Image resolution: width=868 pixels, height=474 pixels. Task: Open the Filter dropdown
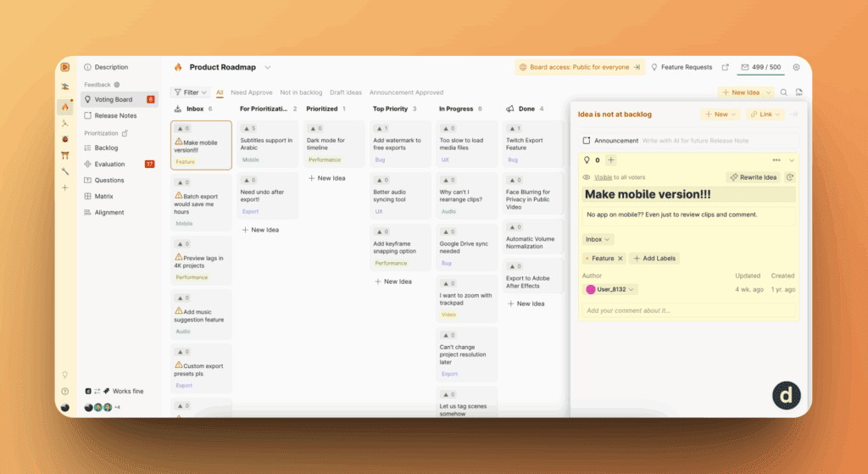pos(190,92)
